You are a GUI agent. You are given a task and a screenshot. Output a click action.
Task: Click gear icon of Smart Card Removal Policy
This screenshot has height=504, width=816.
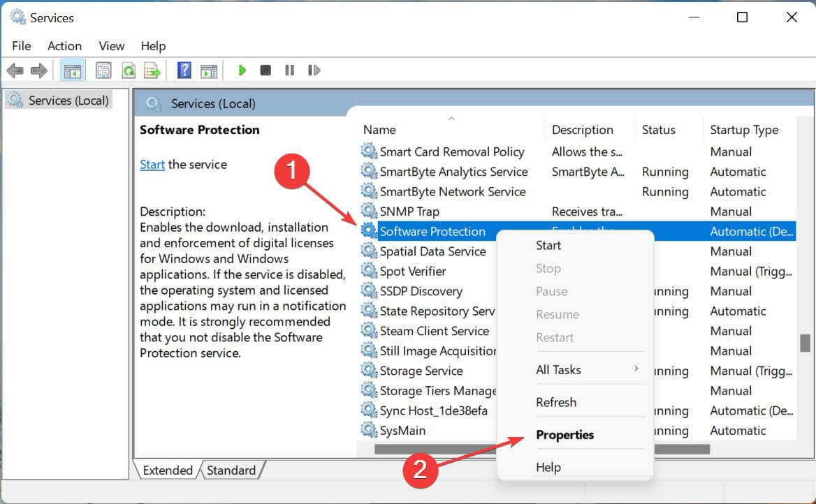pos(369,151)
